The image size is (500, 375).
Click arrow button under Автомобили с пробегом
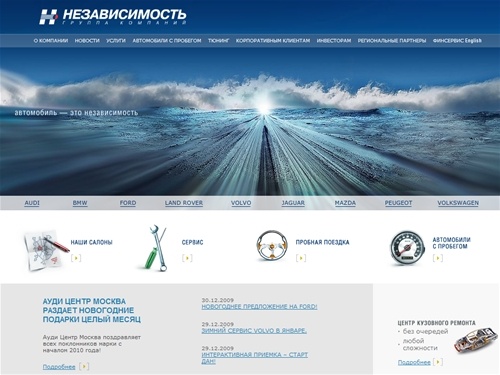(438, 258)
